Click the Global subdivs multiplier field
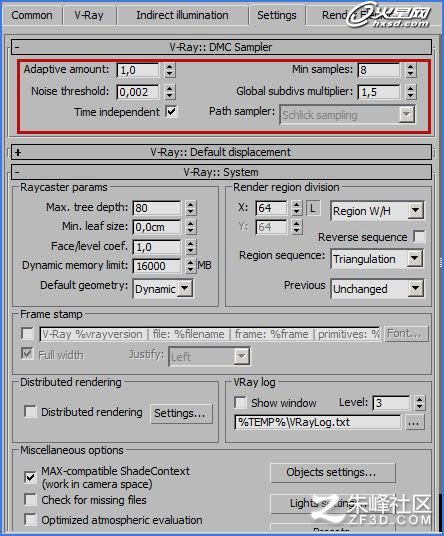Image resolution: width=444 pixels, height=536 pixels. tap(379, 92)
